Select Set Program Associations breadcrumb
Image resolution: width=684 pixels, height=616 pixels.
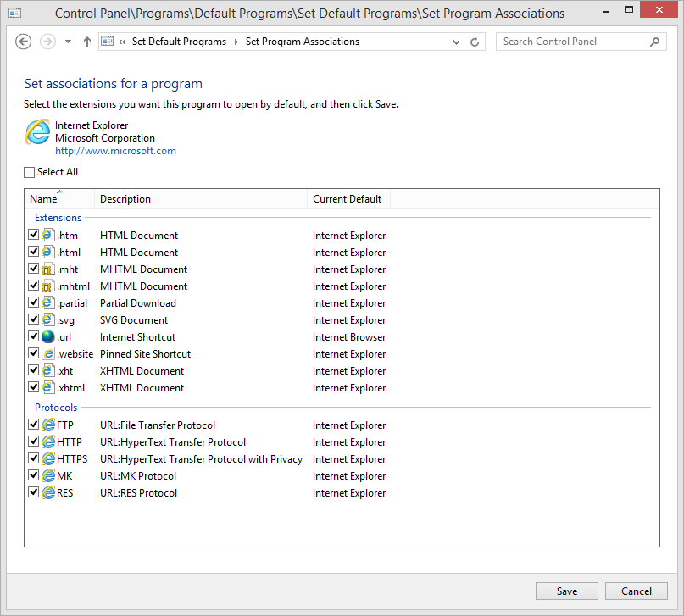click(303, 42)
